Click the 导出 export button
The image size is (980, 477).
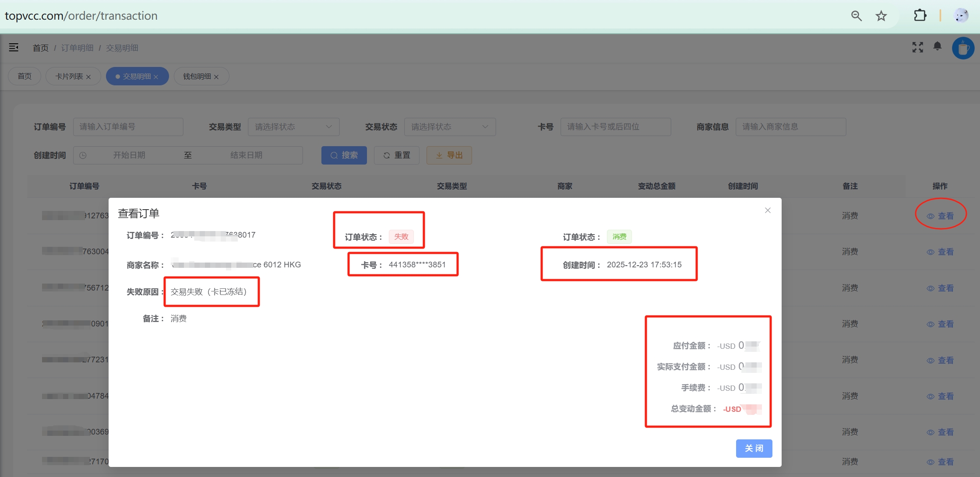click(x=449, y=155)
